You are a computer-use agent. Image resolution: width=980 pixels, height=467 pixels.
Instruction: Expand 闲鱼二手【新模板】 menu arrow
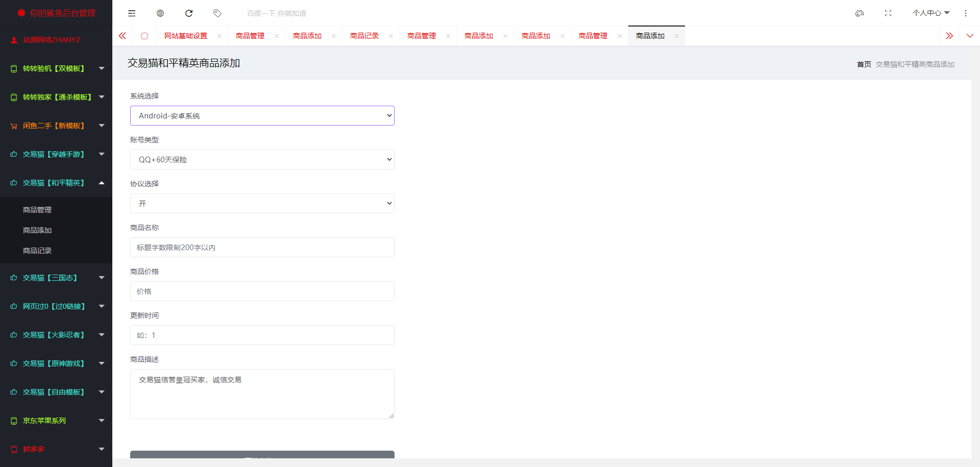click(102, 126)
